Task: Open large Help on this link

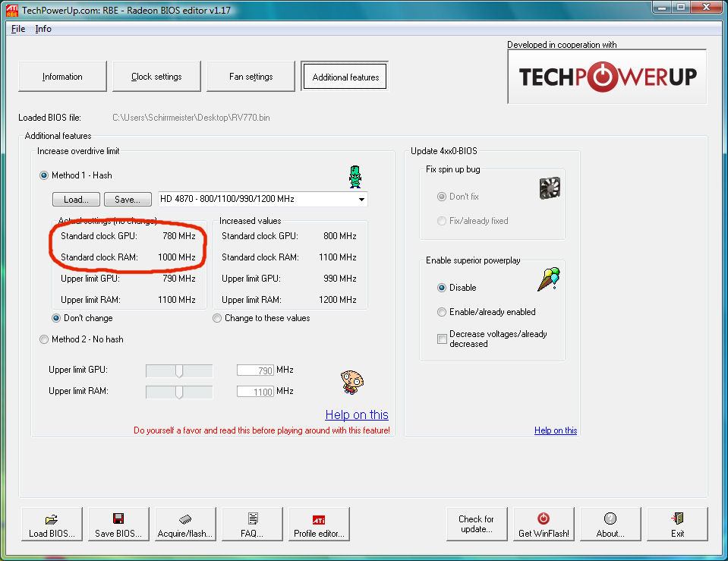Action: pos(357,414)
